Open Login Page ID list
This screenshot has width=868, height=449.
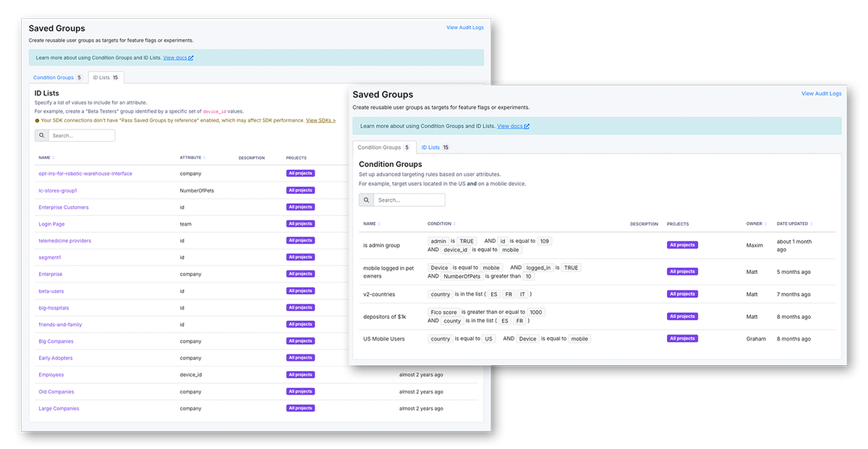[51, 224]
